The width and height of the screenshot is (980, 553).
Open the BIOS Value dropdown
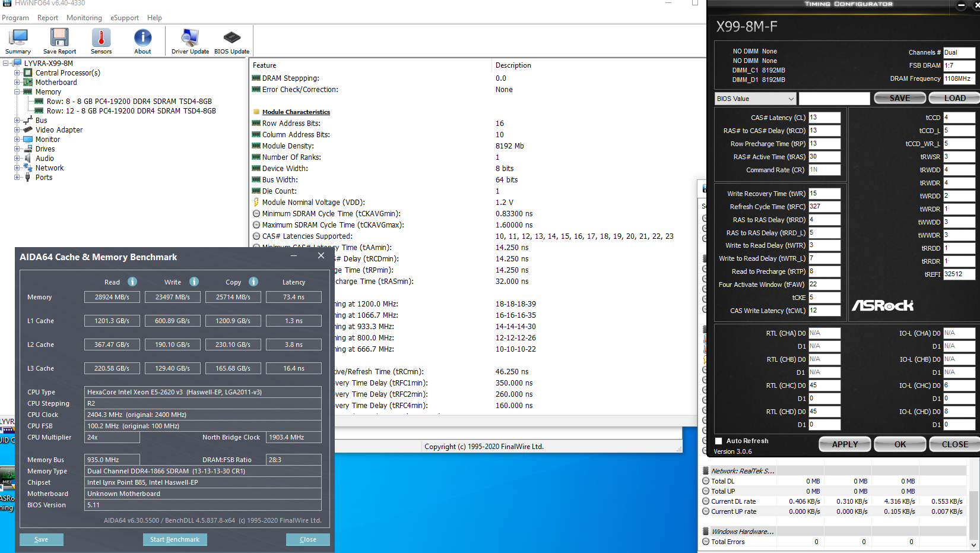pyautogui.click(x=755, y=99)
